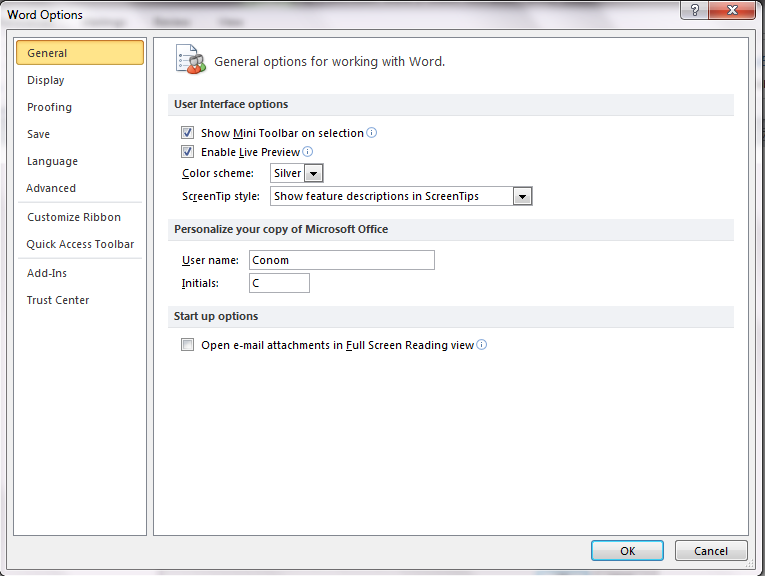Click the Full Screen Reading info icon
Viewport: 765px width, 576px height.
[x=482, y=345]
